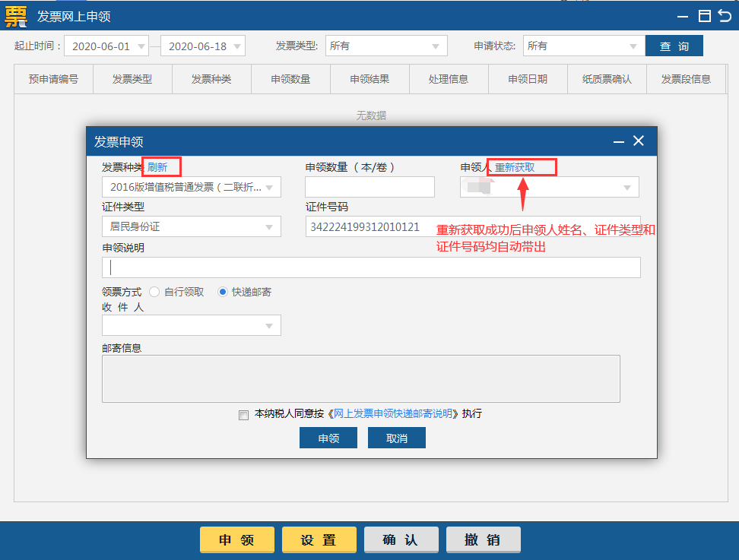Click the 撤销 bottom bar button

(x=483, y=539)
